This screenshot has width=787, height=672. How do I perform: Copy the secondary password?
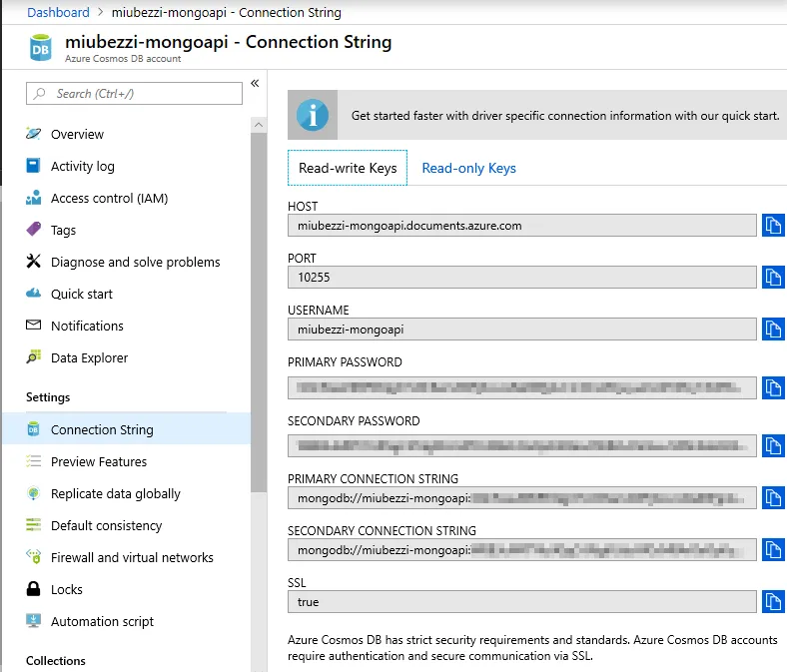(x=773, y=445)
